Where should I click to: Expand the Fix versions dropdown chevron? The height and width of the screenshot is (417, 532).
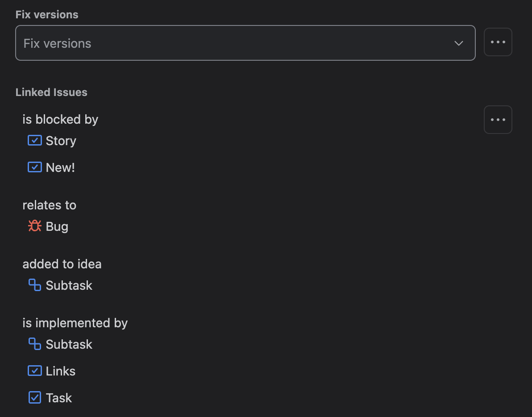tap(459, 43)
